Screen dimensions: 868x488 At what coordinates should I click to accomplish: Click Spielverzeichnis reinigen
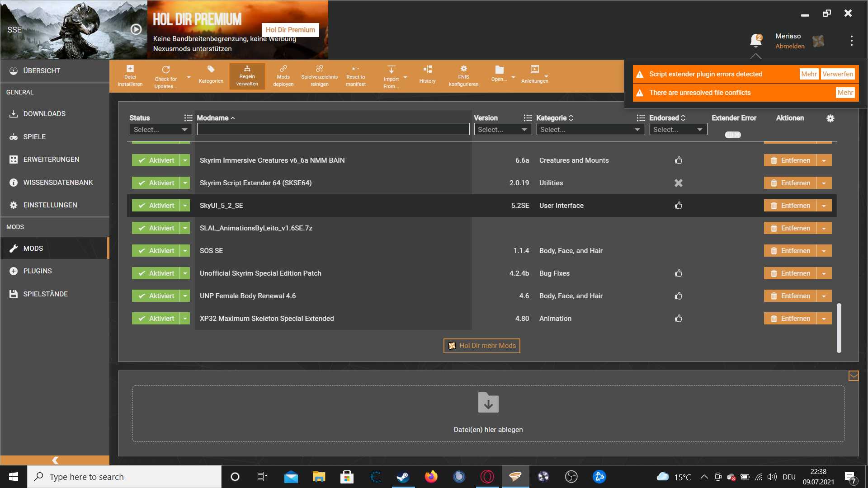tap(320, 75)
